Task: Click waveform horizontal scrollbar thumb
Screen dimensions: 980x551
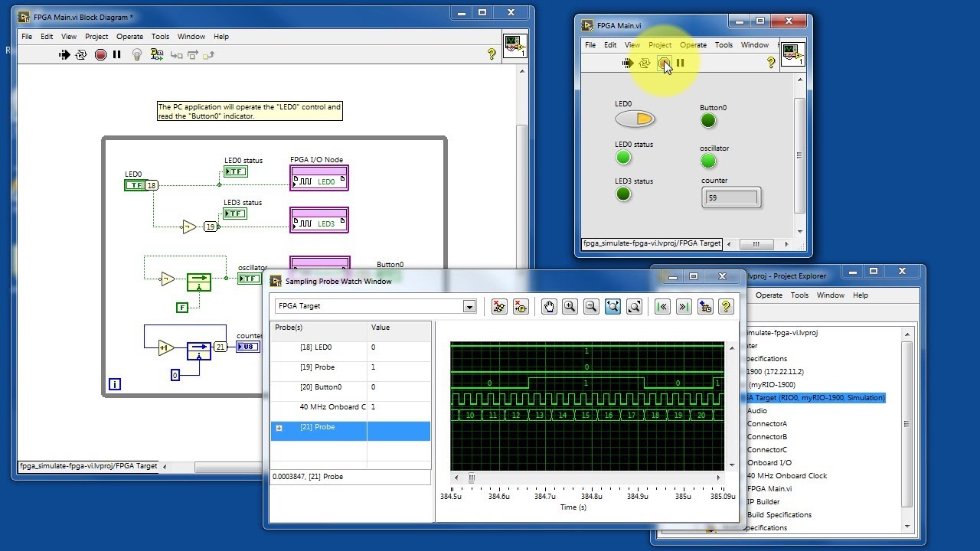Action: [472, 478]
